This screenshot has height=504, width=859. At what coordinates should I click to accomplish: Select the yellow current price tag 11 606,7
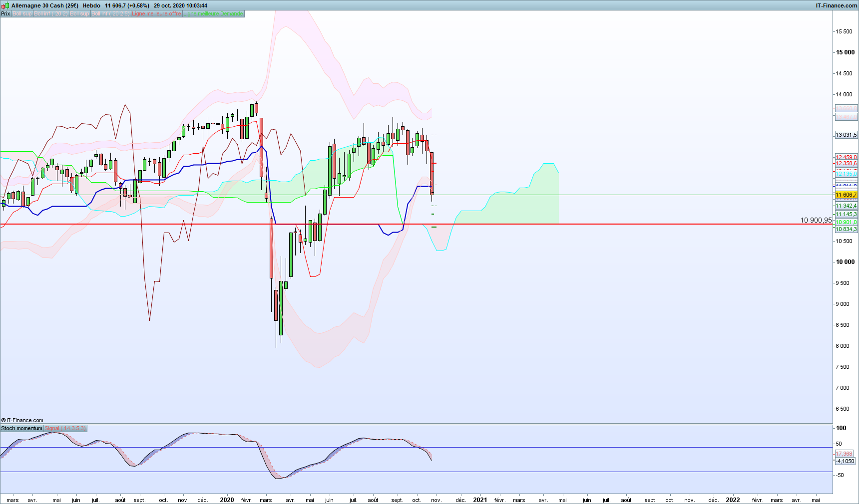click(x=846, y=195)
